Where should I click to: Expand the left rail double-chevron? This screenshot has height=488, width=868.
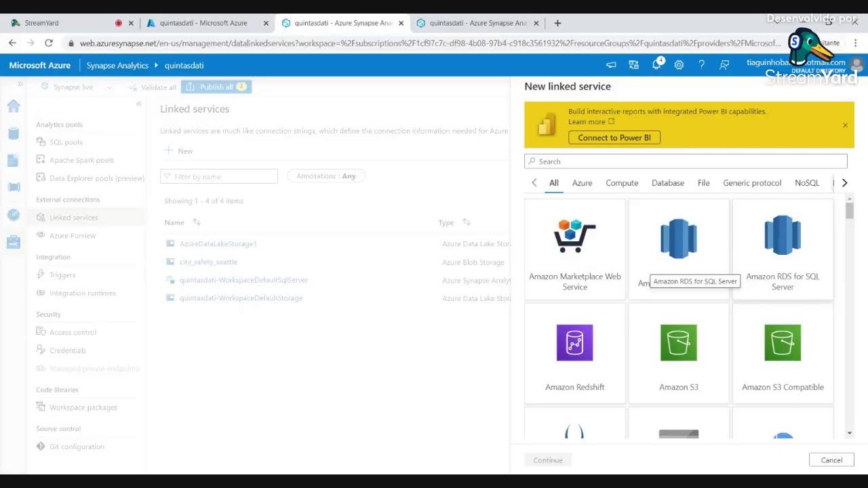pyautogui.click(x=20, y=84)
